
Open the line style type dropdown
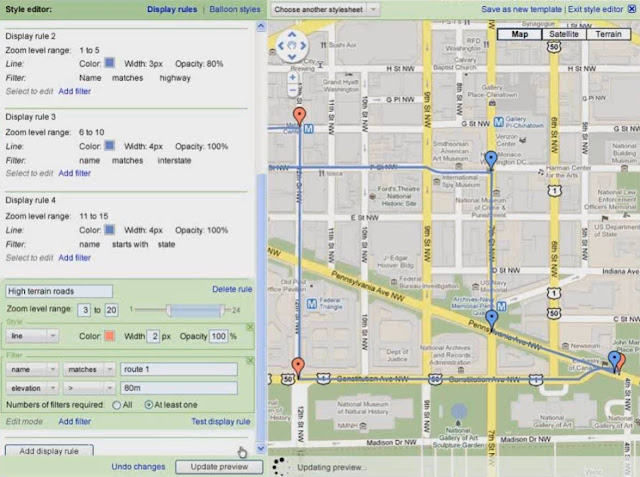click(32, 336)
